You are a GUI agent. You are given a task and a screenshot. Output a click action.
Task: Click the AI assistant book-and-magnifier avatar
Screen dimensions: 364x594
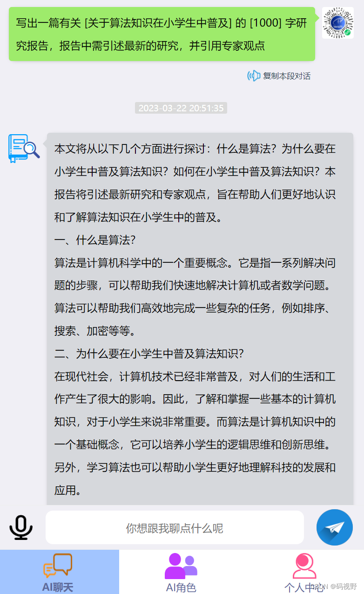coord(24,148)
